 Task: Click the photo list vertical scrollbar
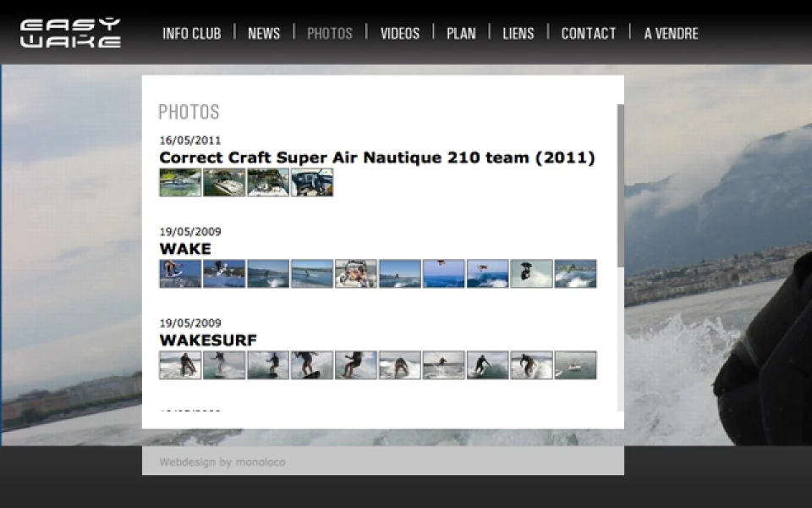tap(620, 185)
